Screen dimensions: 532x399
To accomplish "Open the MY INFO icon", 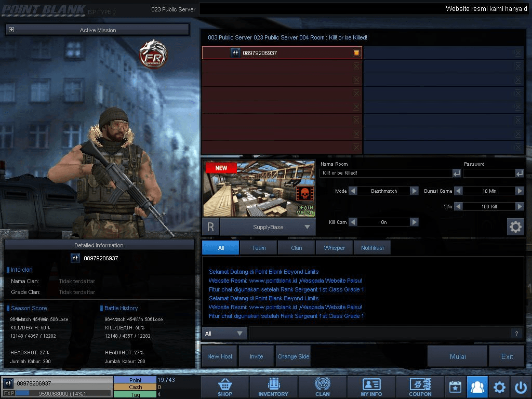I will (371, 387).
